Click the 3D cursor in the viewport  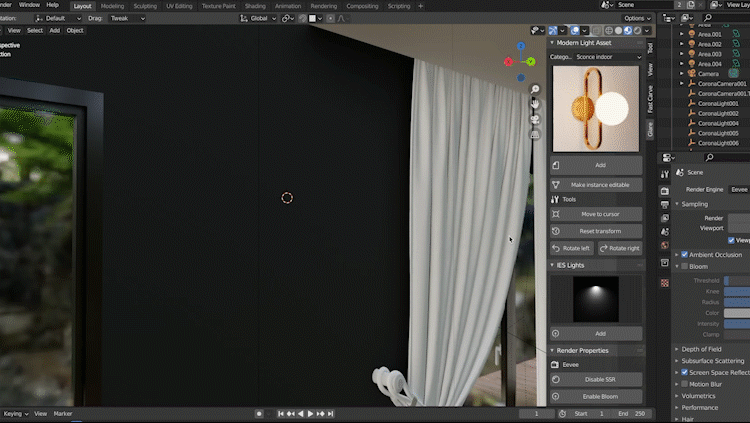tap(287, 198)
